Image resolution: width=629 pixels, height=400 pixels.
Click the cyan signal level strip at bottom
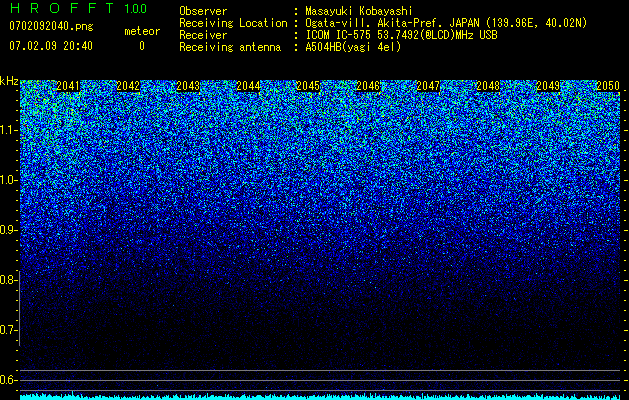(x=321, y=396)
